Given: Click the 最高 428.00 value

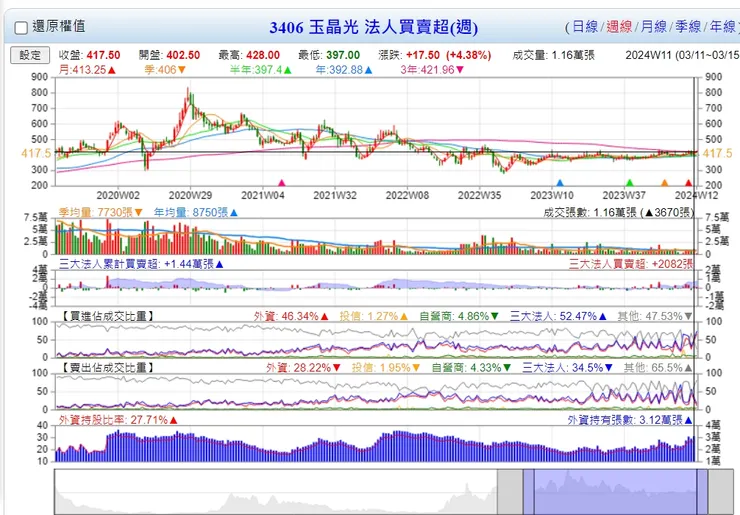Looking at the screenshot, I should point(249,55).
